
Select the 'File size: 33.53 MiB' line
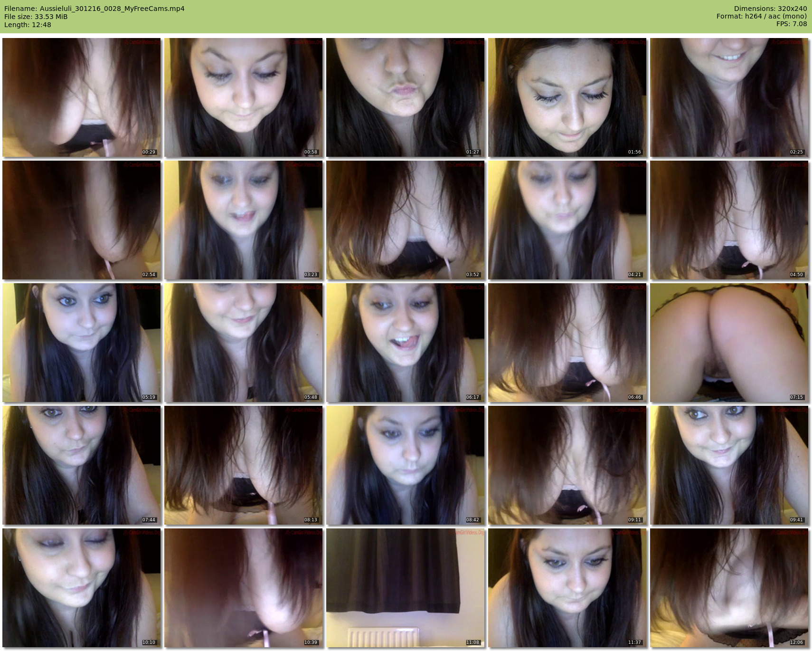click(x=36, y=17)
